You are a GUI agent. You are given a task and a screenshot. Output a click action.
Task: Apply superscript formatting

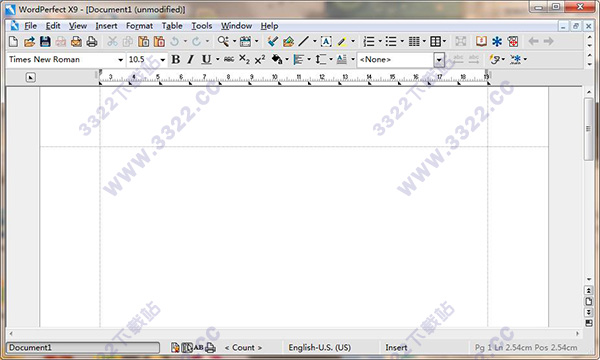pyautogui.click(x=260, y=59)
